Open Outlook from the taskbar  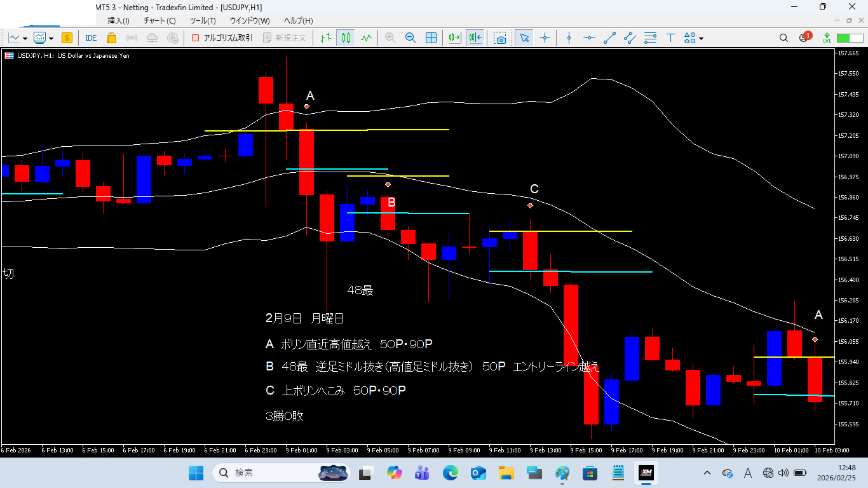(478, 473)
